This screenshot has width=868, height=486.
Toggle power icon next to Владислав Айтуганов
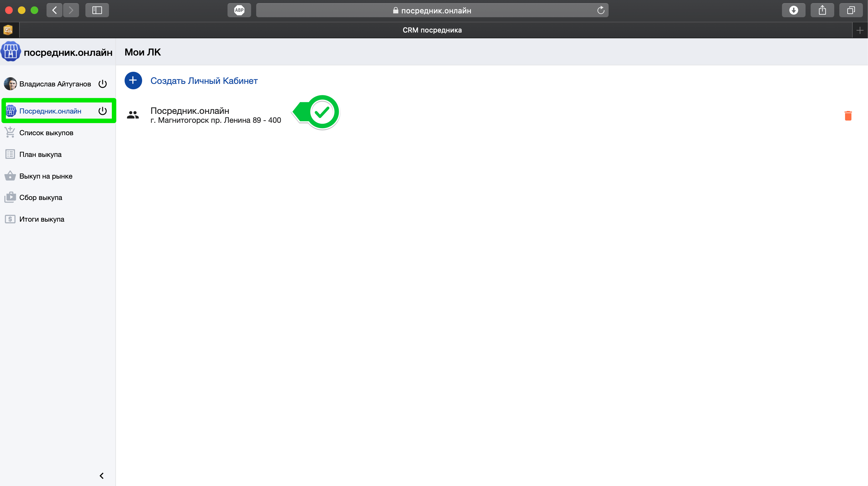pyautogui.click(x=102, y=84)
